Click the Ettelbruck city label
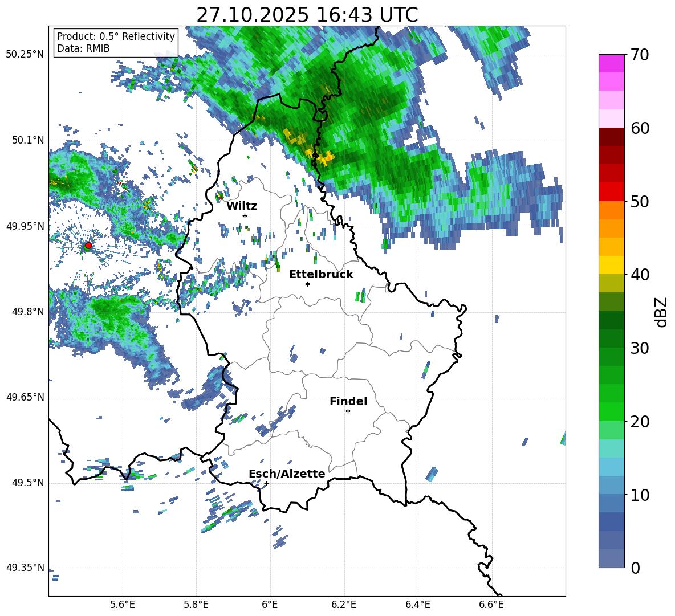Image resolution: width=675 pixels, height=616 pixels. [x=321, y=275]
